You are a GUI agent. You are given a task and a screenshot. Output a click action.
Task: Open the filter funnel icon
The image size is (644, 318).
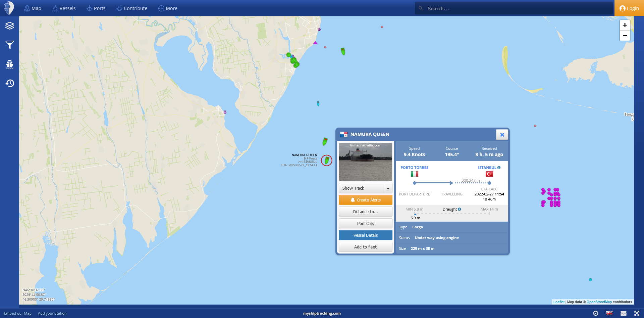point(10,45)
